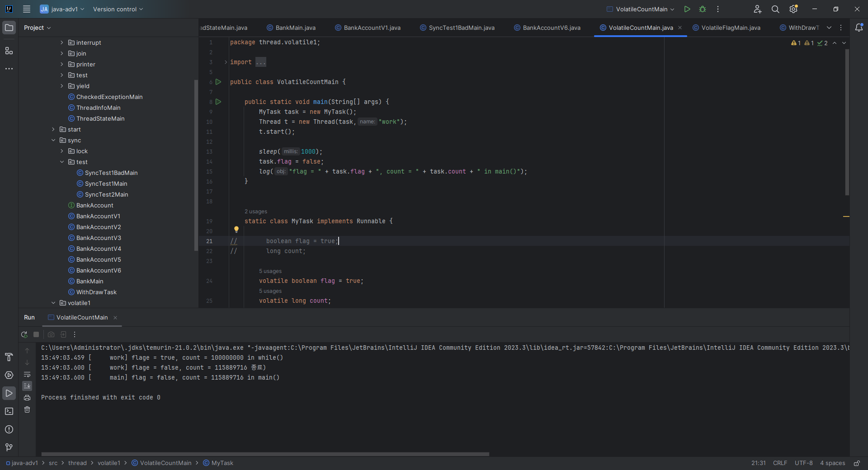Clear all console output trash icon
This screenshot has height=470, width=868.
pos(27,409)
